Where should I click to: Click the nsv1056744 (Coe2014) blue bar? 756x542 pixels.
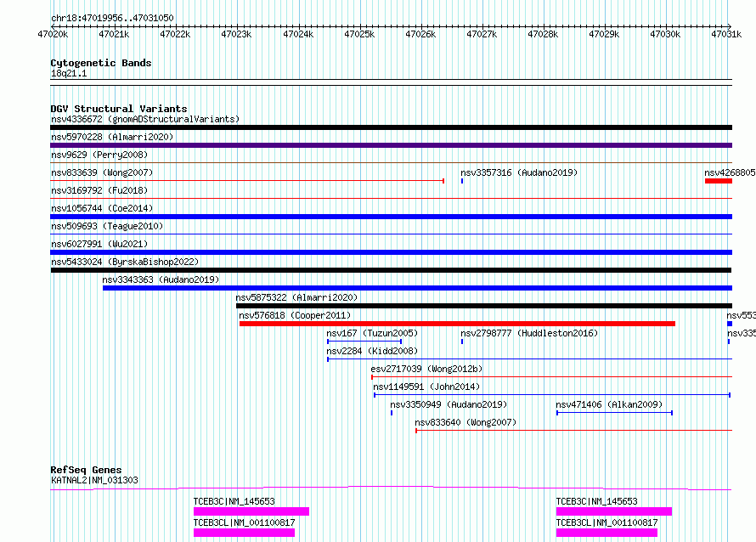391,217
